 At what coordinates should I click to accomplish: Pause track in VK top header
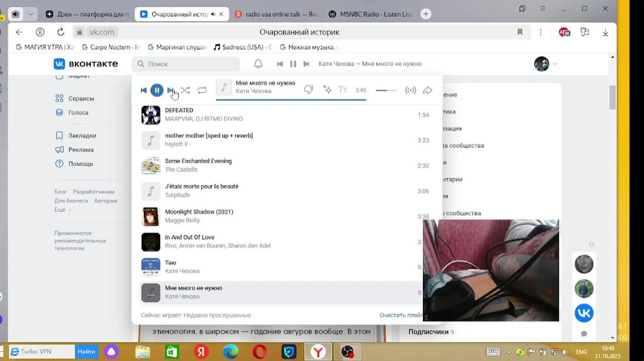coord(293,64)
